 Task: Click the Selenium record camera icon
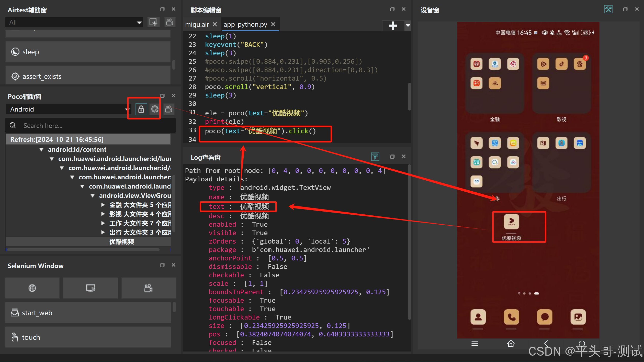pos(149,288)
